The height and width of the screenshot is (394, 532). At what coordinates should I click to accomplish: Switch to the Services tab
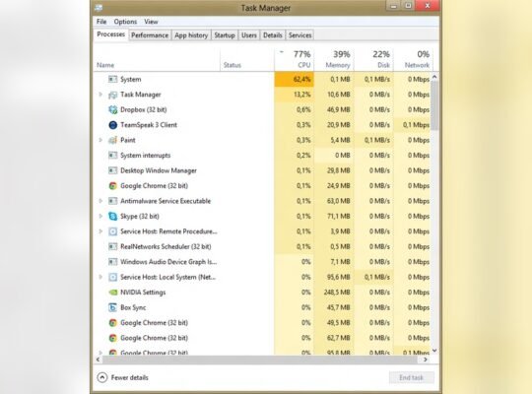[x=299, y=35]
